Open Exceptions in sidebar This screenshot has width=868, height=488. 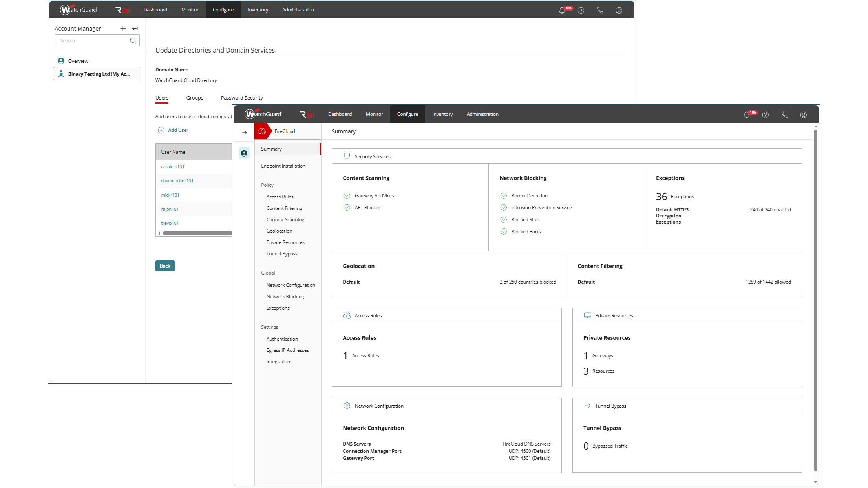pos(278,308)
